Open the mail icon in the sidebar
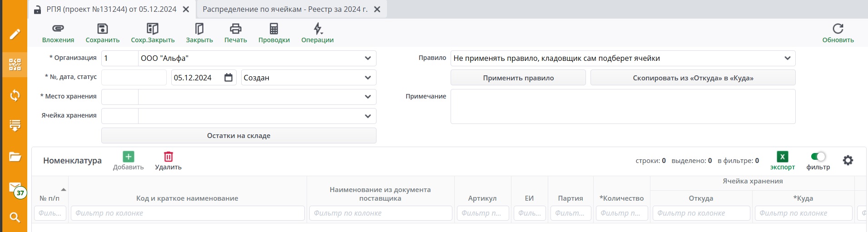 coord(15,187)
